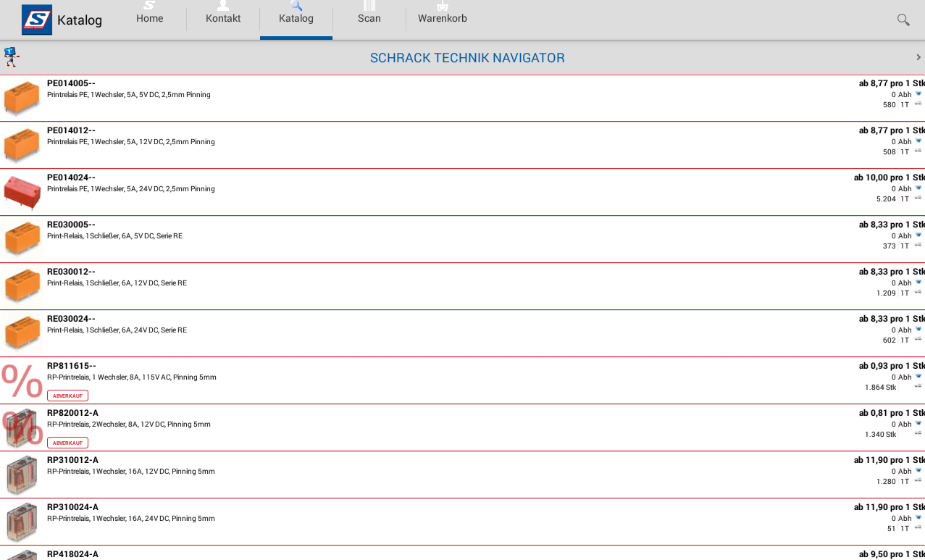
Task: Click the blue pickup icon for PE014012--
Action: [918, 141]
